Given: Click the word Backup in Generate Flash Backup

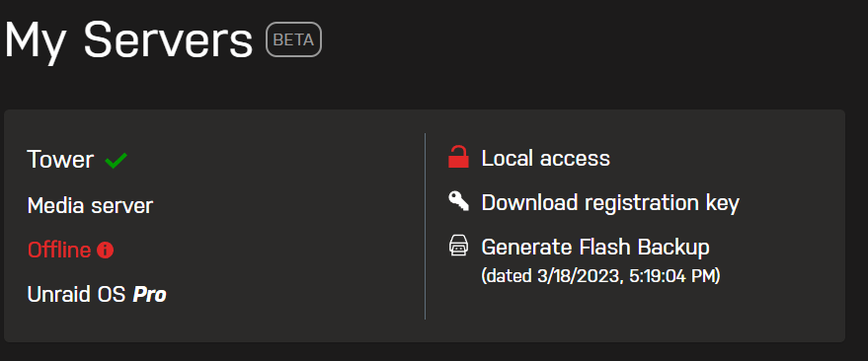Looking at the screenshot, I should [673, 247].
